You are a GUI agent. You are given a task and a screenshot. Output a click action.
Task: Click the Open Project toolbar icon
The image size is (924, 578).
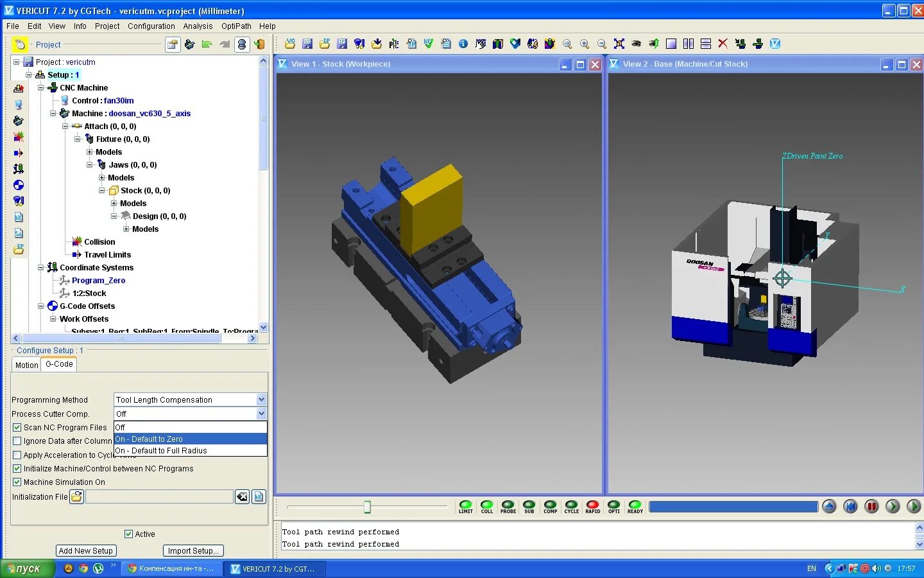(290, 44)
